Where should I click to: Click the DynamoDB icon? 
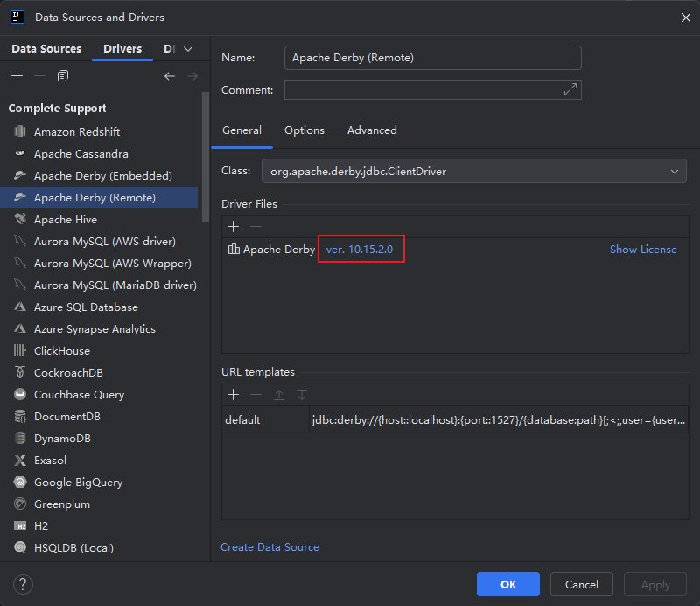pyautogui.click(x=20, y=438)
